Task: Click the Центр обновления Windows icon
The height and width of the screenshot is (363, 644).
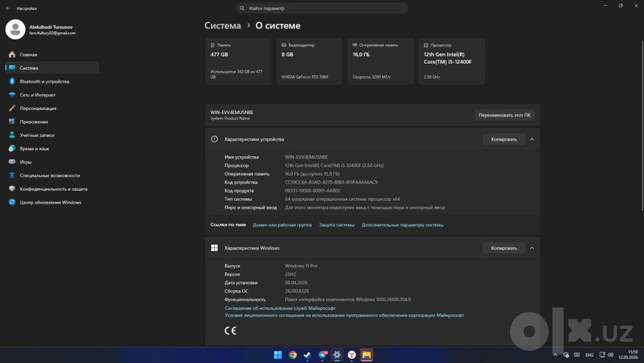Action: pos(12,202)
